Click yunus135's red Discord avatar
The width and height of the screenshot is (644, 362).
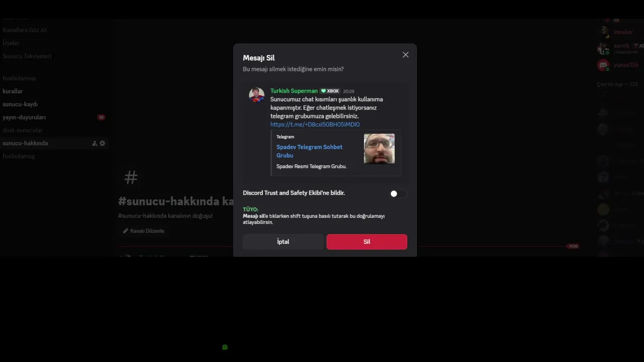(603, 65)
